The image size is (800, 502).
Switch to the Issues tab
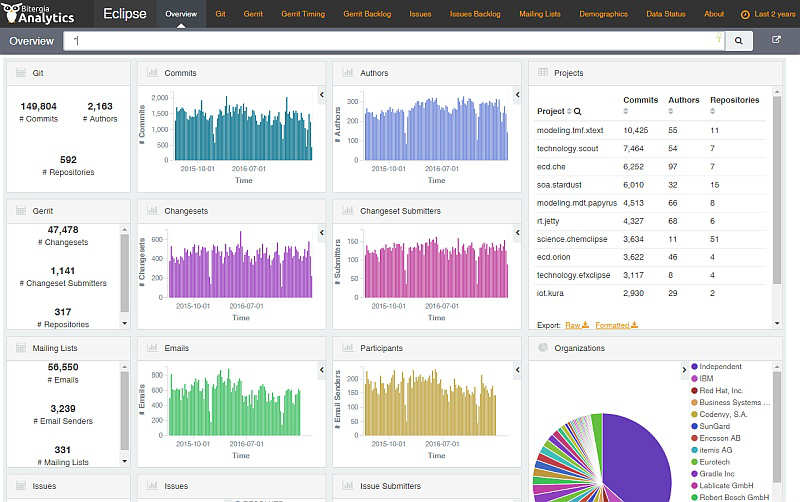coord(420,14)
